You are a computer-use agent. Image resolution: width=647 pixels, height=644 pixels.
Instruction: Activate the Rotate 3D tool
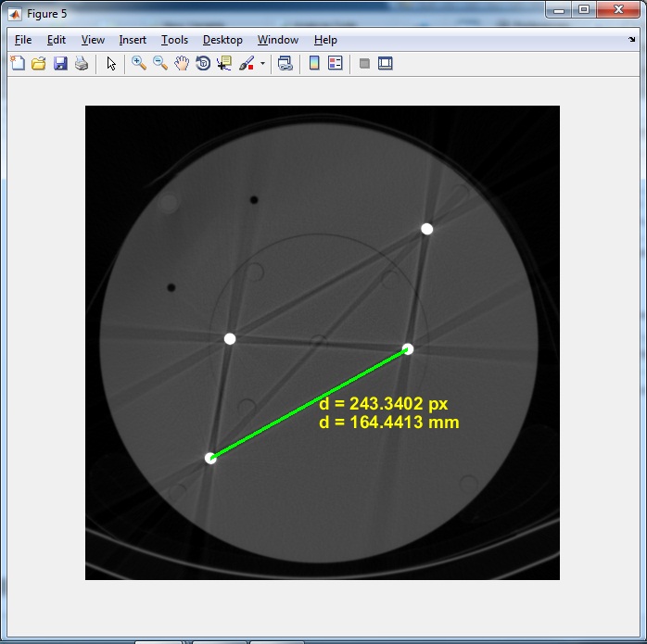pos(203,64)
